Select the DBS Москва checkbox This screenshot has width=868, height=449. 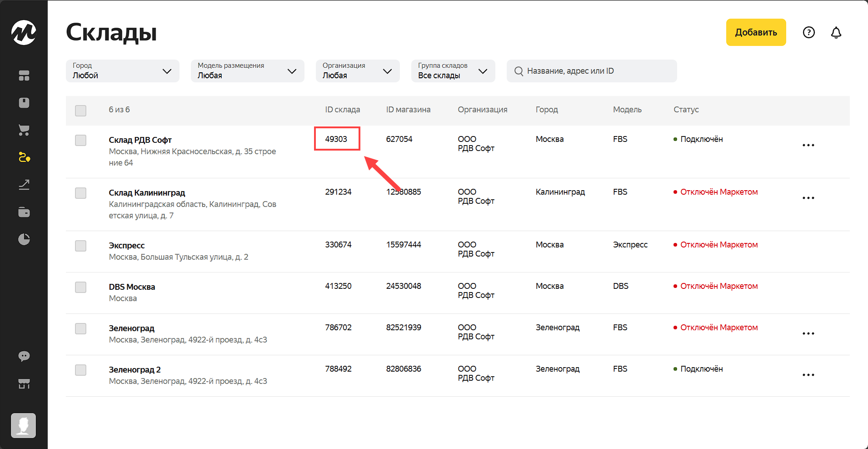pyautogui.click(x=81, y=287)
